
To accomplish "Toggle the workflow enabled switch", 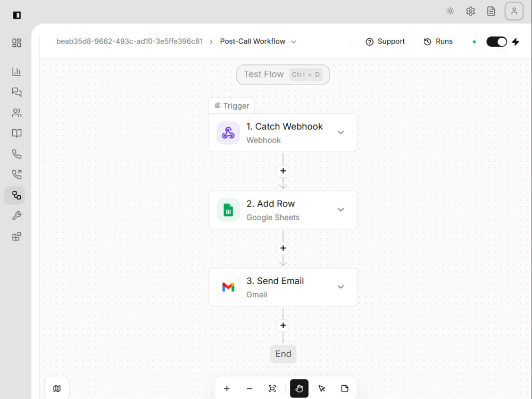I will [497, 41].
